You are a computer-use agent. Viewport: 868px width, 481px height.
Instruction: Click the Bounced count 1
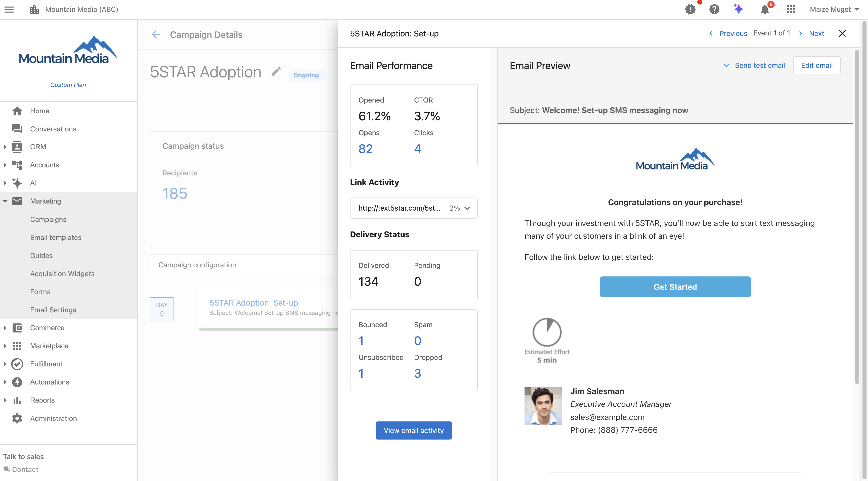(361, 341)
